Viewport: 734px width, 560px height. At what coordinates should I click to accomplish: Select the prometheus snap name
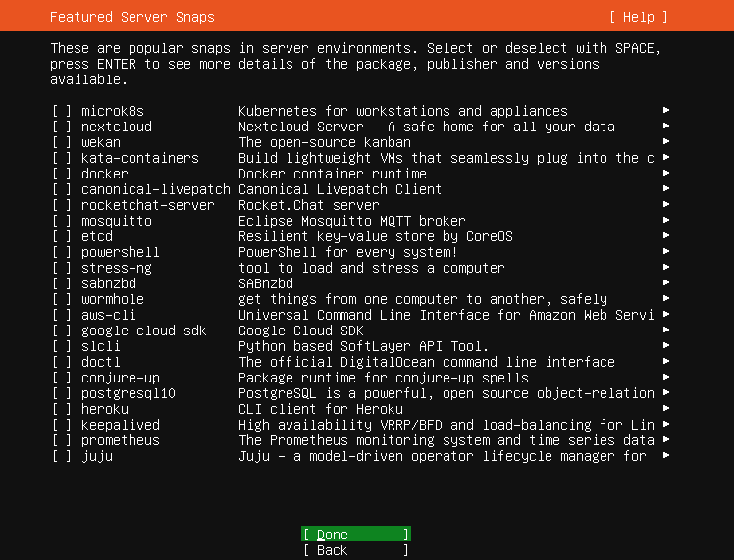(121, 440)
